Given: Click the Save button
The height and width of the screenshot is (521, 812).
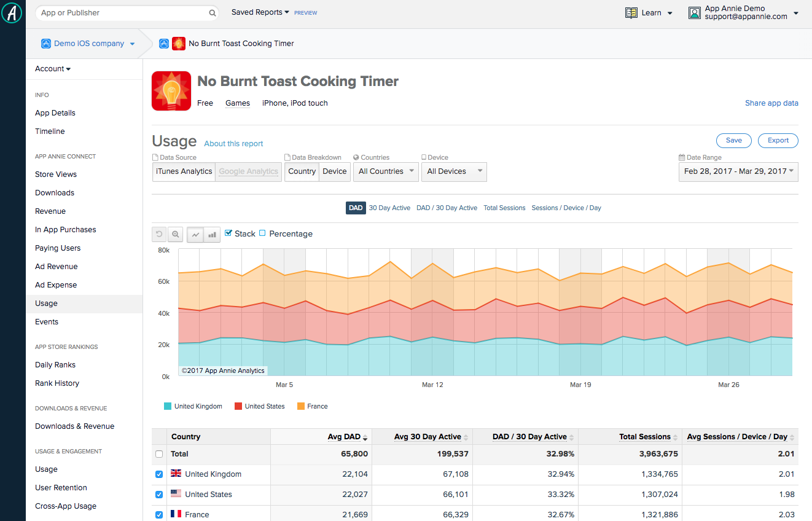Looking at the screenshot, I should [734, 141].
